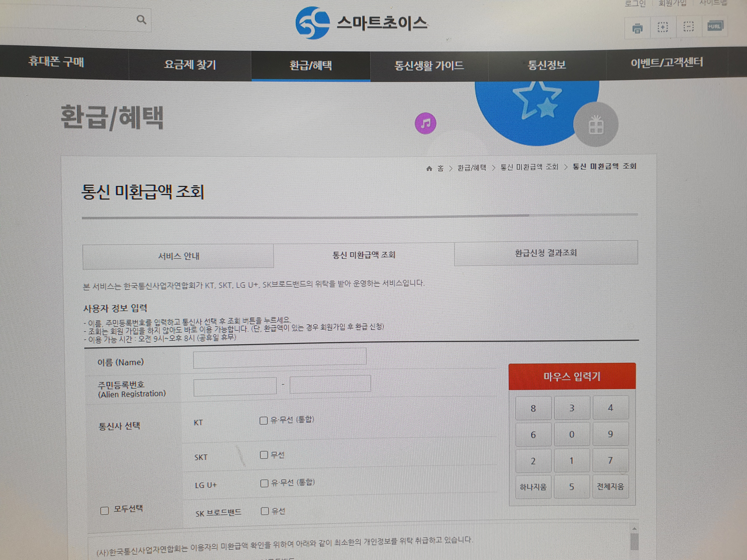Click the gray gift box icon
747x560 pixels.
pyautogui.click(x=596, y=125)
